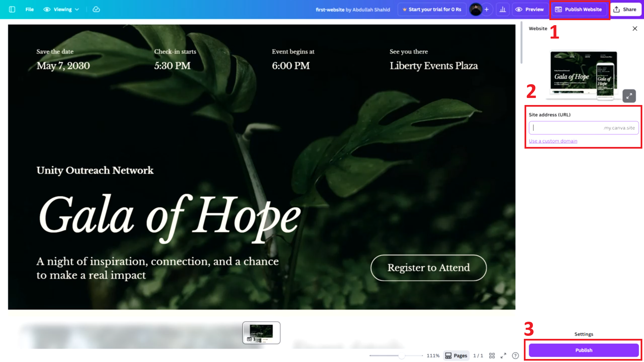This screenshot has width=644, height=362.
Task: Click the Publish Website button
Action: (579, 9)
